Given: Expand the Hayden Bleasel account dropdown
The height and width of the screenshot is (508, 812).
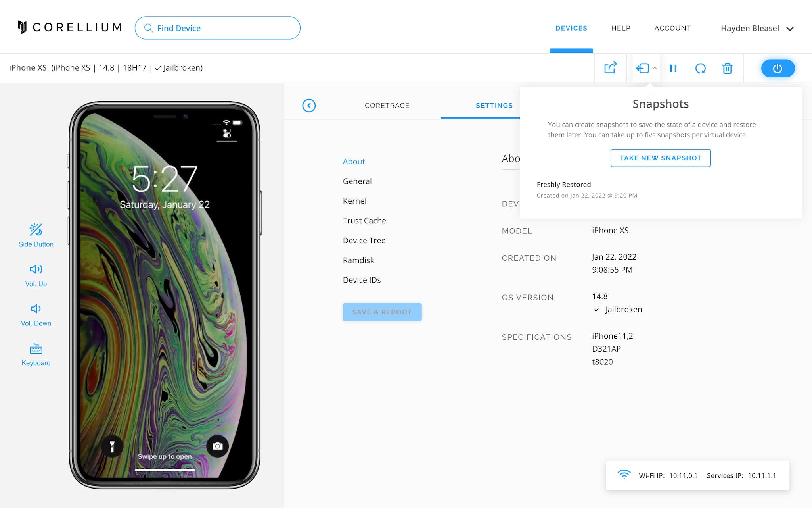Looking at the screenshot, I should tap(757, 28).
